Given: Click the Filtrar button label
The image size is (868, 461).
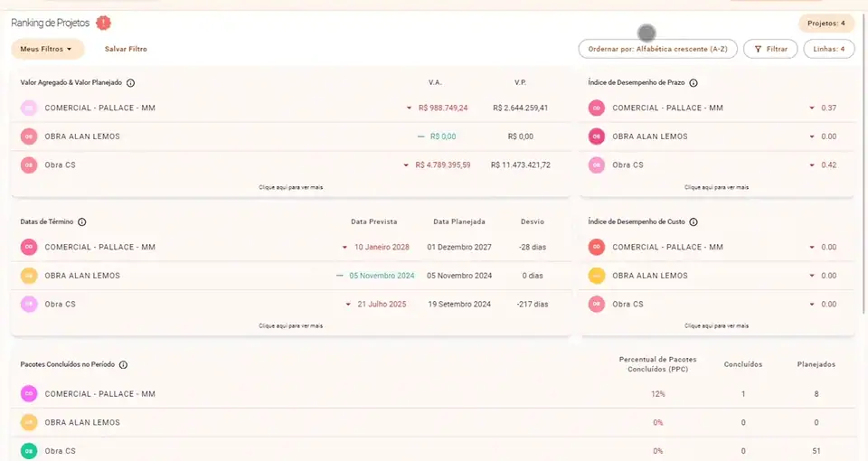Looking at the screenshot, I should coord(777,49).
